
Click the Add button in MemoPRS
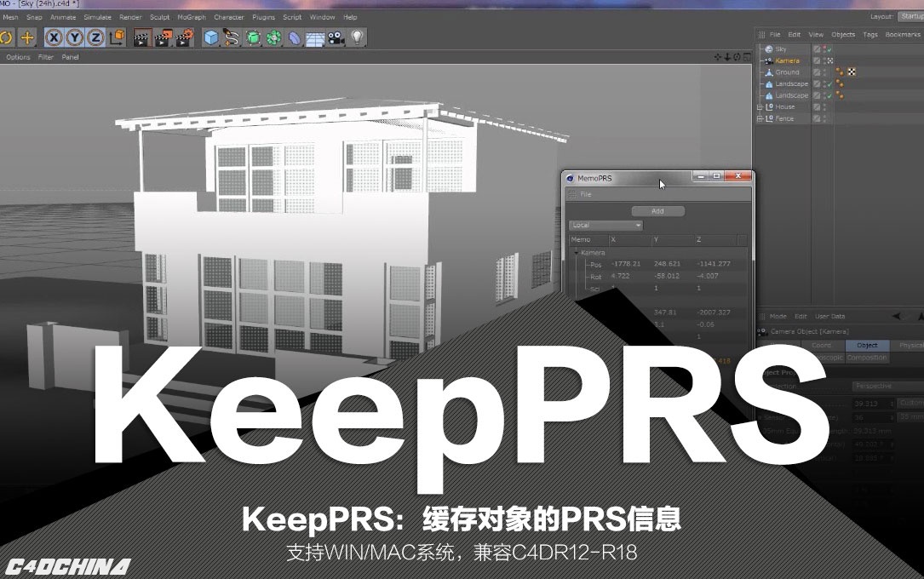657,211
